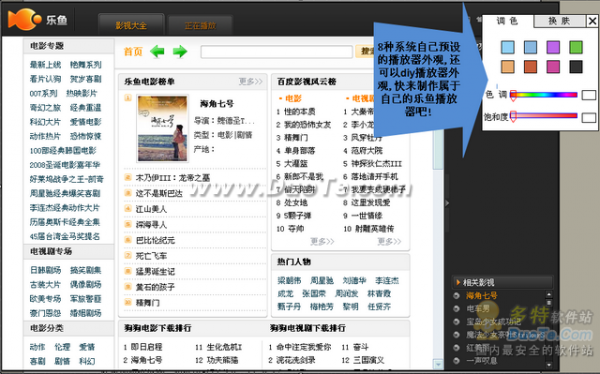The height and width of the screenshot is (374, 600).
Task: Click rank icon beside 木乃伊III：龙帝之墓
Action: point(128,177)
